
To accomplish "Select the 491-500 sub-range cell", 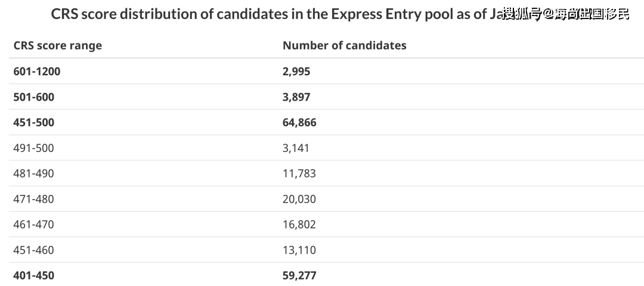I will click(33, 148).
